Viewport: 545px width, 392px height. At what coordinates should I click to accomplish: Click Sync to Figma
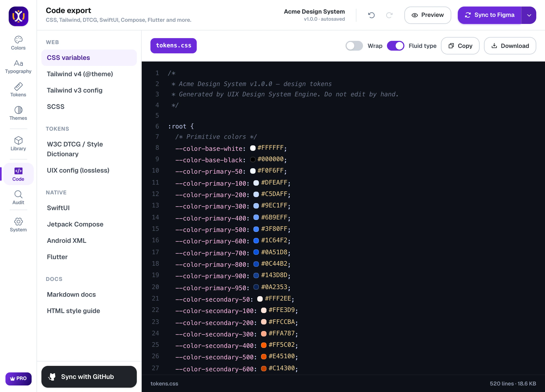(490, 15)
